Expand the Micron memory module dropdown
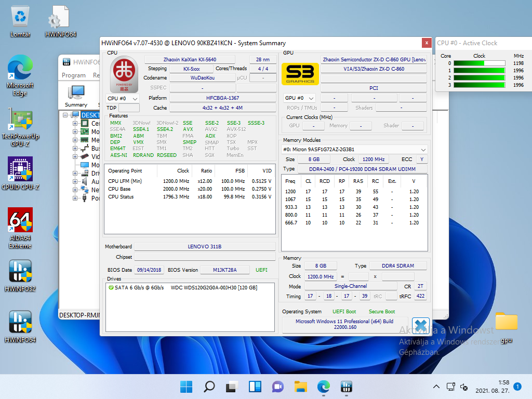Image resolution: width=532 pixels, height=399 pixels. [x=354, y=149]
